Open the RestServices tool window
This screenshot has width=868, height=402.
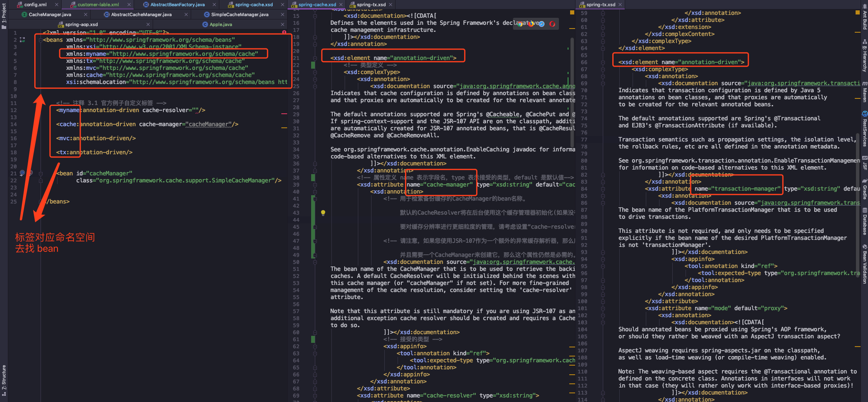pyautogui.click(x=864, y=129)
